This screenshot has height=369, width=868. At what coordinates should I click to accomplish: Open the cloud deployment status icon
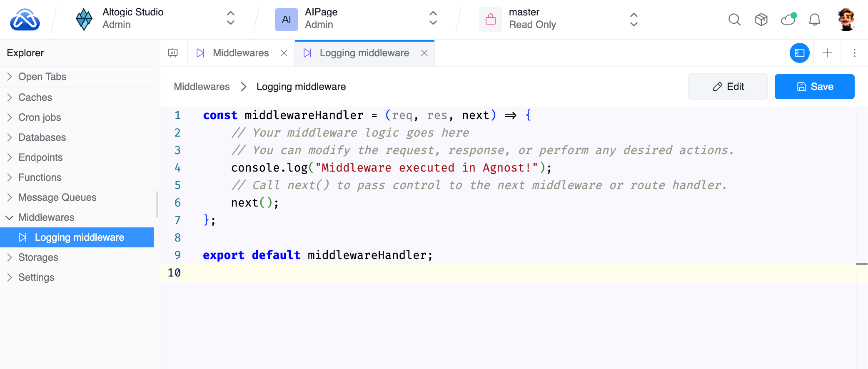click(788, 19)
